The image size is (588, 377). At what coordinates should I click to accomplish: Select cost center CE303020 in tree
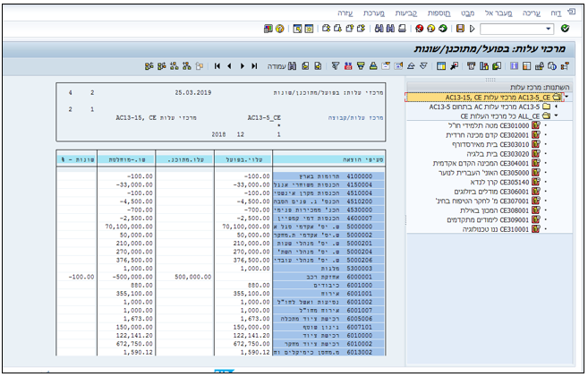tap(503, 153)
